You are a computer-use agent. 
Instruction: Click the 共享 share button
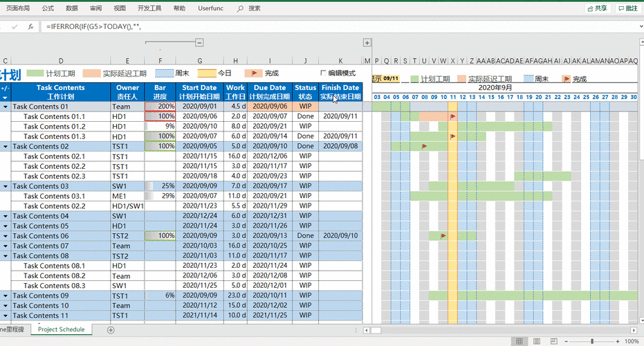pos(597,8)
